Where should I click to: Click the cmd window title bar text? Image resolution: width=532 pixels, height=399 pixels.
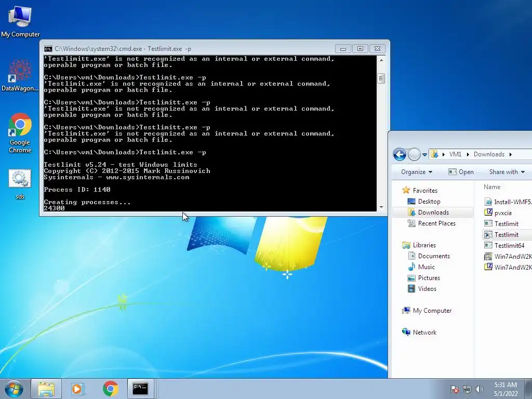(123, 49)
